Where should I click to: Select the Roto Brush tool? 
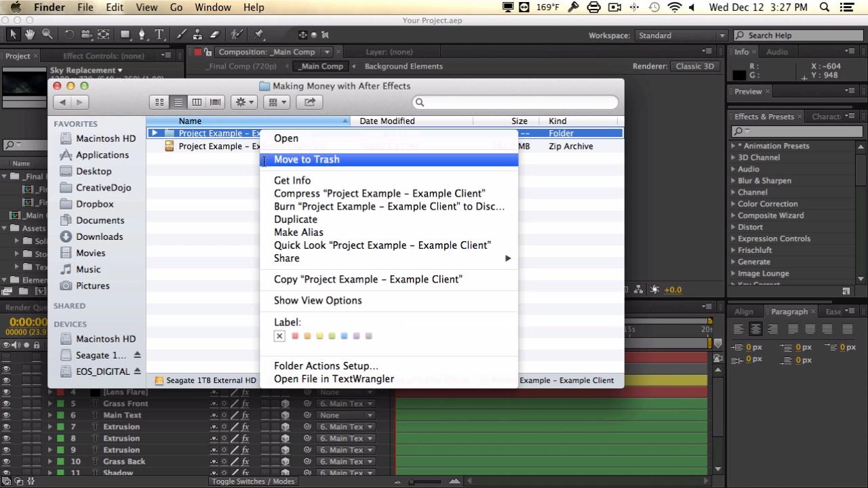(x=237, y=35)
